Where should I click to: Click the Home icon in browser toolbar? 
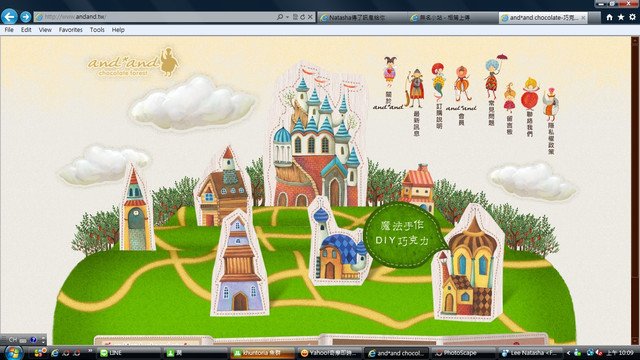[609, 17]
